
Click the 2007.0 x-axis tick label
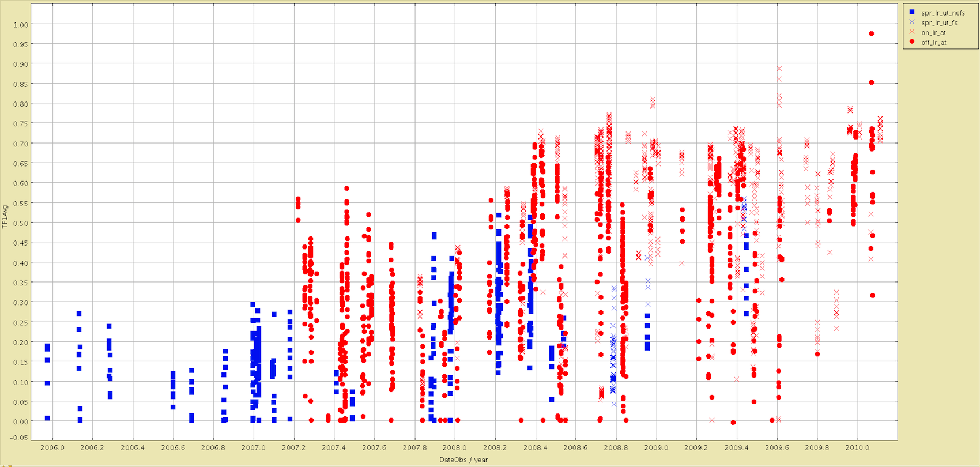(254, 447)
